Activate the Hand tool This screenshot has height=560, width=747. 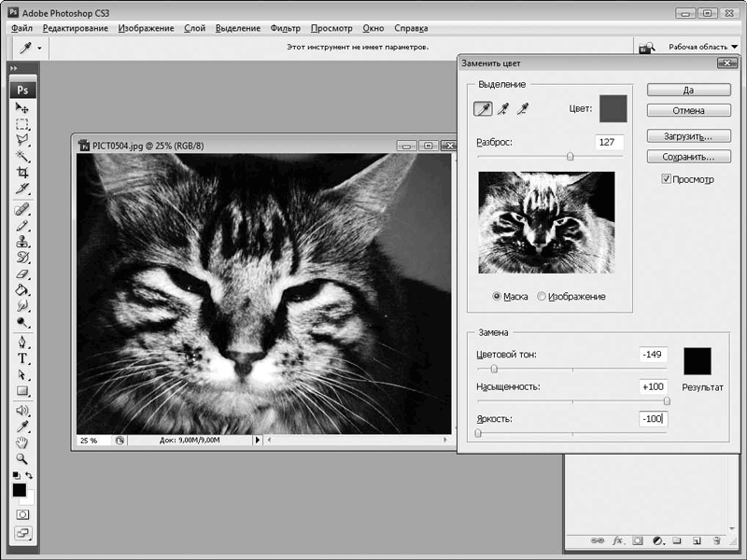(22, 442)
